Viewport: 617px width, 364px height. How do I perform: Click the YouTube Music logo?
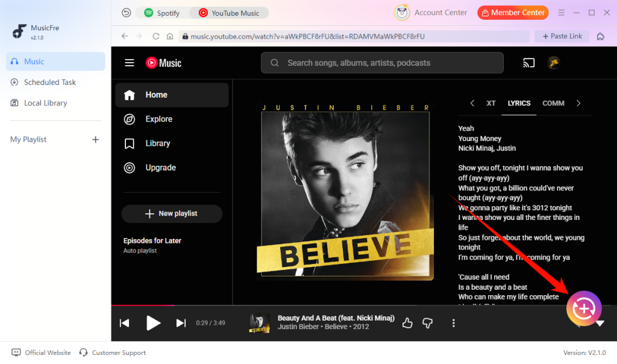click(163, 63)
